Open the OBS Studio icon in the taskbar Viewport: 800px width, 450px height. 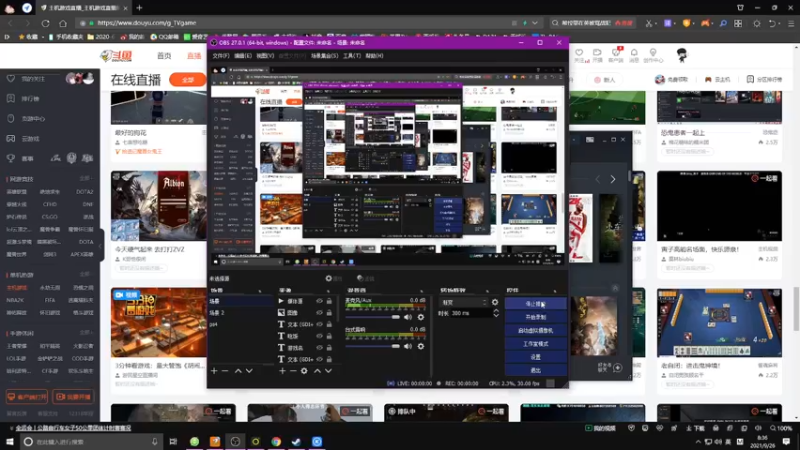click(x=235, y=441)
